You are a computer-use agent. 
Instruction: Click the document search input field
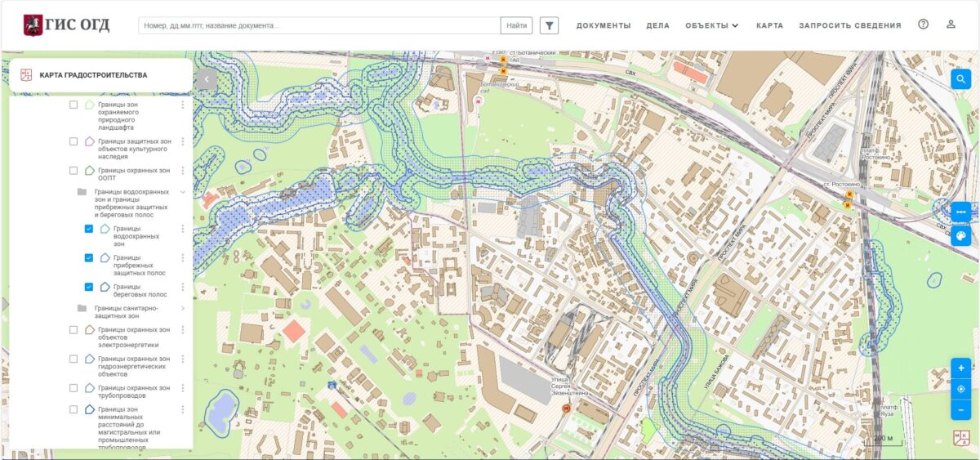coord(318,25)
